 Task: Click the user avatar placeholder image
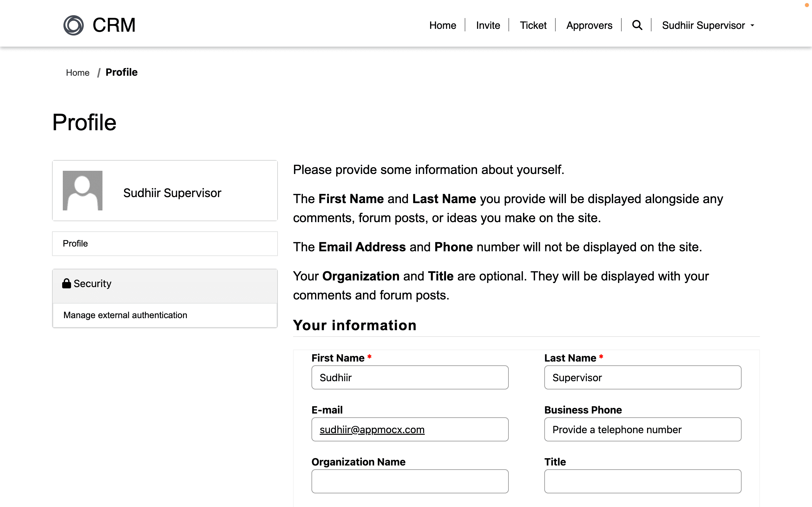click(82, 190)
